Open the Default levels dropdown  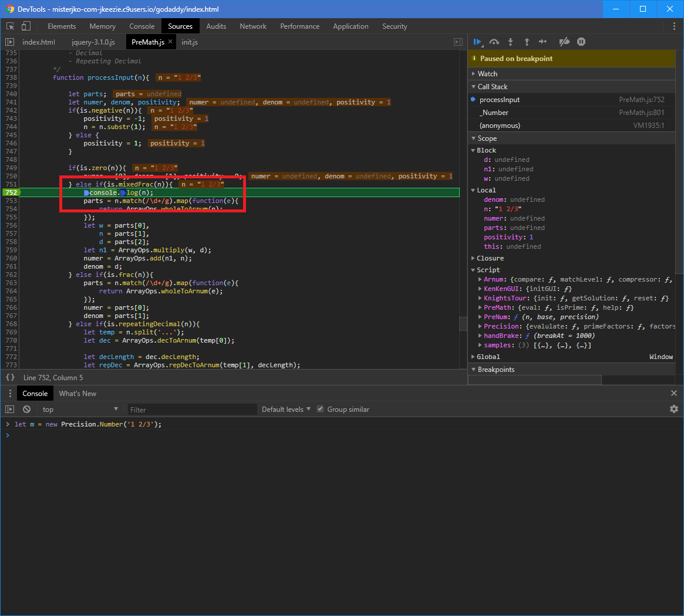(x=285, y=409)
